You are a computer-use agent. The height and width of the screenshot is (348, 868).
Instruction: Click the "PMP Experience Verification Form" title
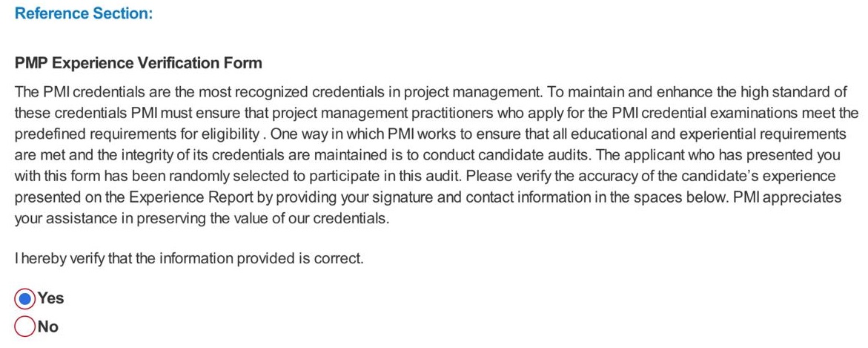click(139, 63)
